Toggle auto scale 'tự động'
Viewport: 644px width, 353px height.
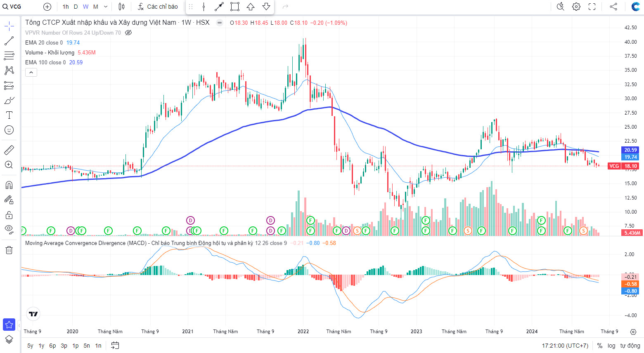(x=630, y=346)
